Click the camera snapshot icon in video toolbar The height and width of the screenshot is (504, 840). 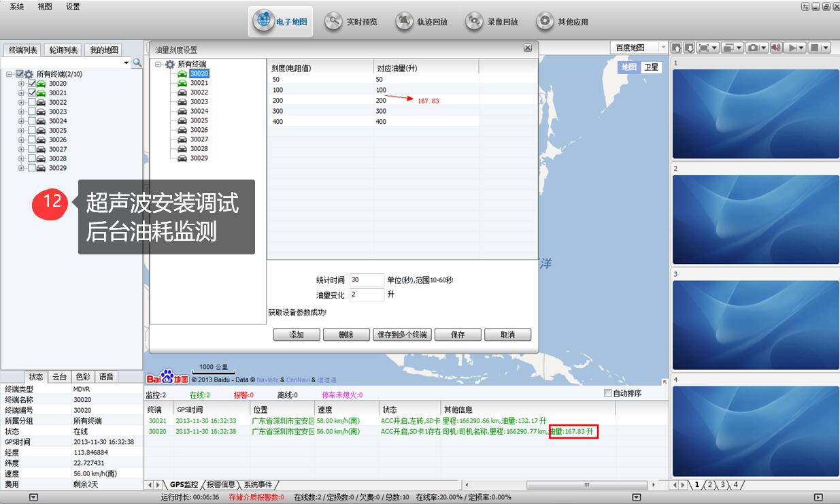pyautogui.click(x=752, y=48)
